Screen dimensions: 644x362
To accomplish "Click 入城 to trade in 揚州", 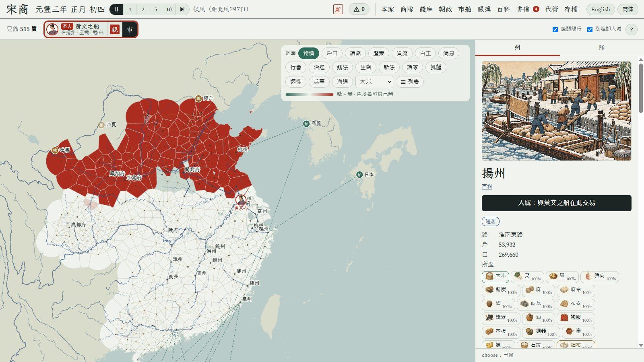I will tap(557, 203).
